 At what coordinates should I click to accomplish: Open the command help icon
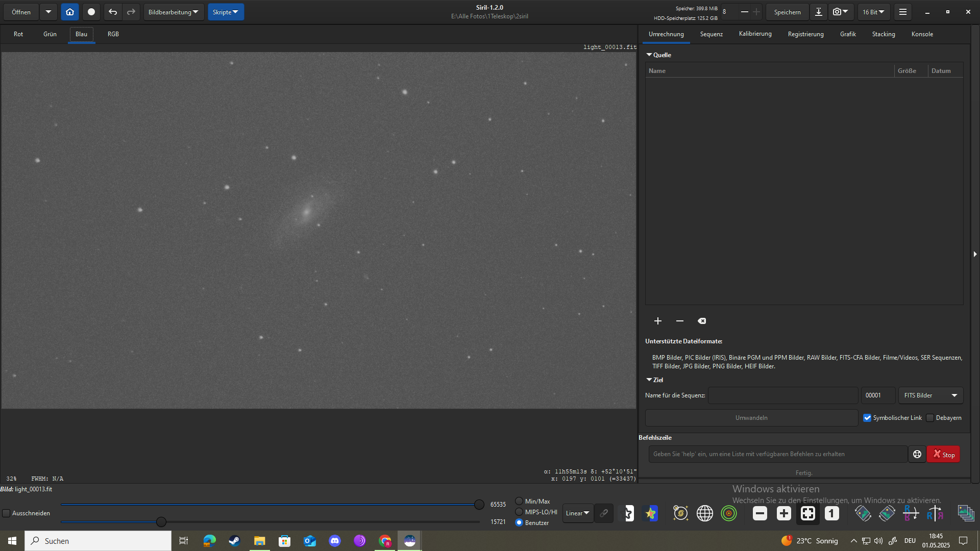917,454
